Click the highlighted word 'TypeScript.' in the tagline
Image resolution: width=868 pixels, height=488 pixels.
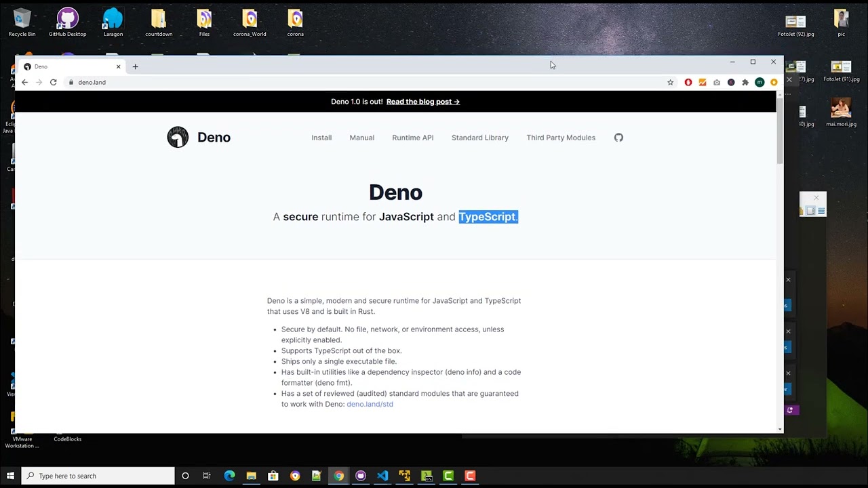pos(488,217)
